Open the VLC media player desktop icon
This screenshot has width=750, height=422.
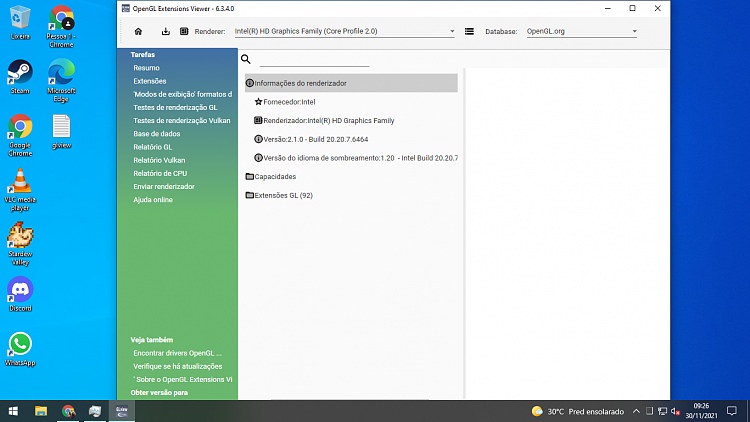pyautogui.click(x=20, y=189)
